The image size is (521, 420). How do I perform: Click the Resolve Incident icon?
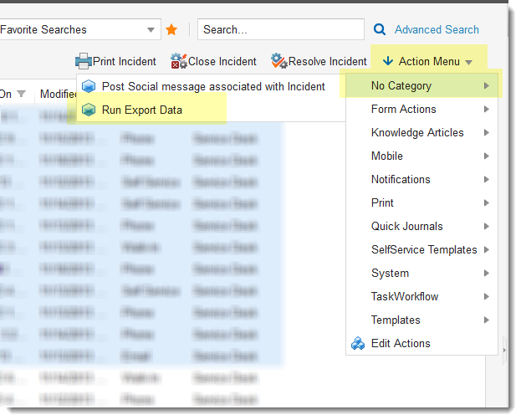point(278,61)
